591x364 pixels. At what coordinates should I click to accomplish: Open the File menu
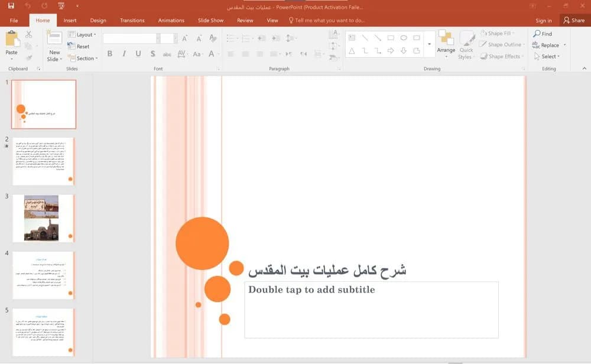14,20
